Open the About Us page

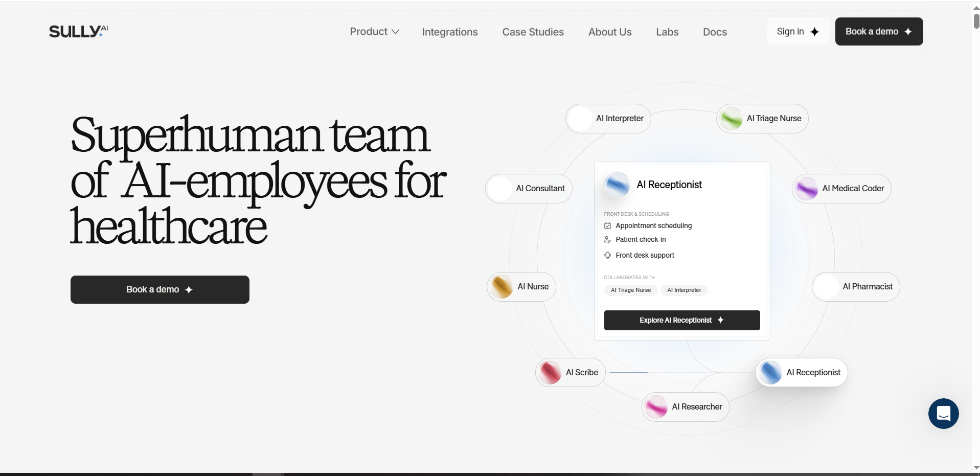pyautogui.click(x=610, y=32)
